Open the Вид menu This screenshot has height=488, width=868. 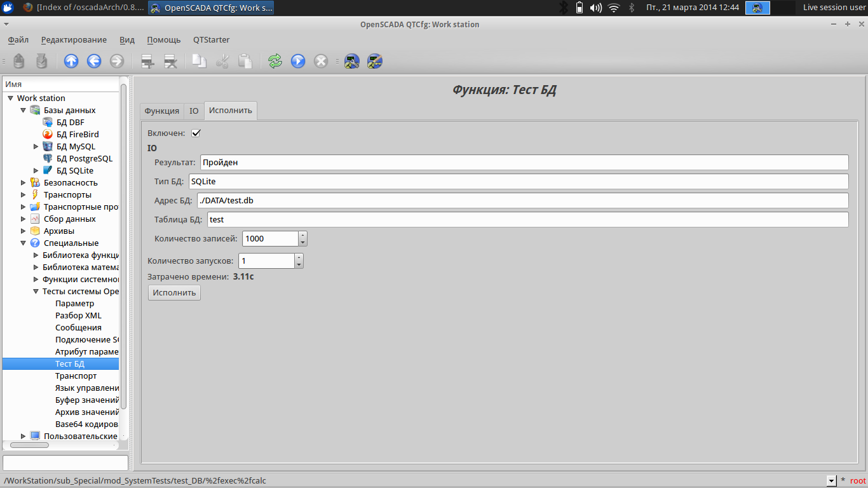pos(127,39)
